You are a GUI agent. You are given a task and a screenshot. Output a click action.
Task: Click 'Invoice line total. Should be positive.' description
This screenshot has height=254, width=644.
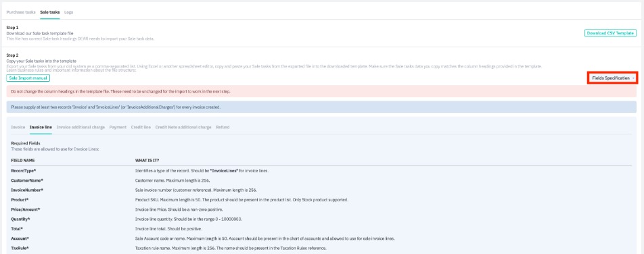pos(168,229)
